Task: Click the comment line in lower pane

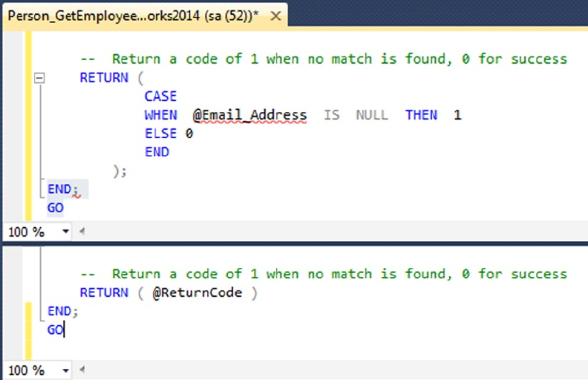Action: [x=324, y=275]
